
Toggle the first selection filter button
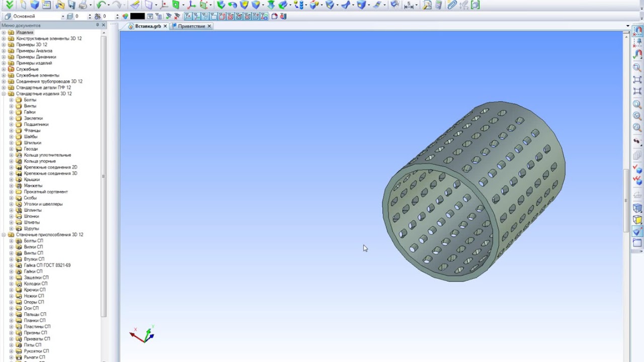tap(188, 16)
